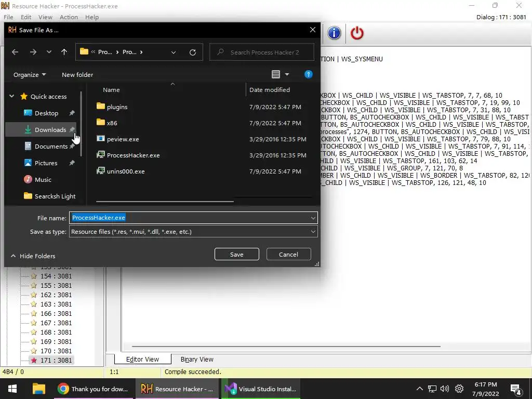Go back in the Save dialog

15,52
